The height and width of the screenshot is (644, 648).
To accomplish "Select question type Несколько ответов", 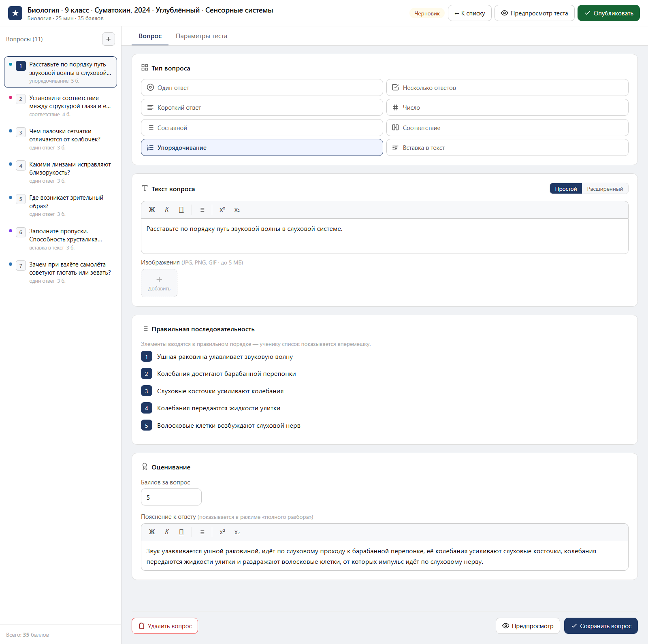I will pyautogui.click(x=507, y=87).
